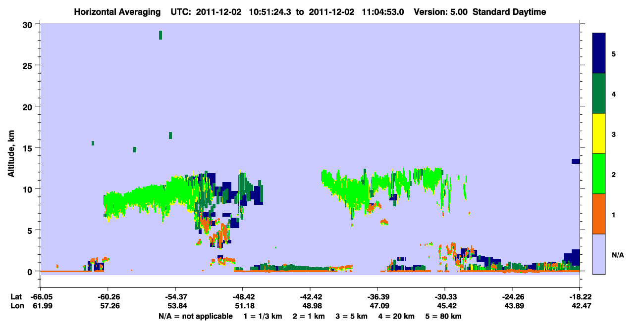Click latitude value -42.42

pos(310,297)
